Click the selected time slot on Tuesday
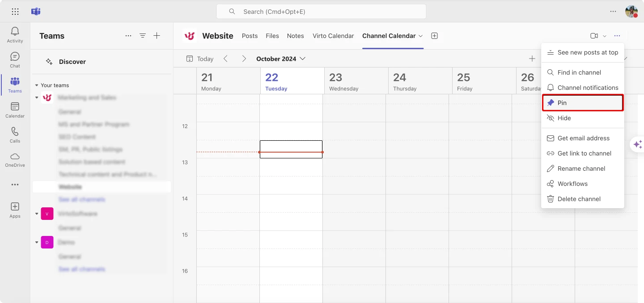Image resolution: width=644 pixels, height=303 pixels. click(x=291, y=149)
